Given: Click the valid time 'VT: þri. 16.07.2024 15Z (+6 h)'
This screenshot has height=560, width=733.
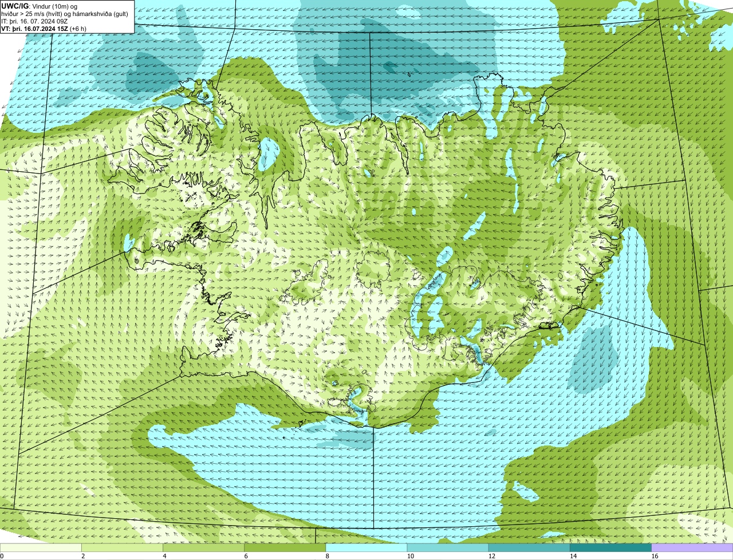Looking at the screenshot, I should tap(44, 29).
